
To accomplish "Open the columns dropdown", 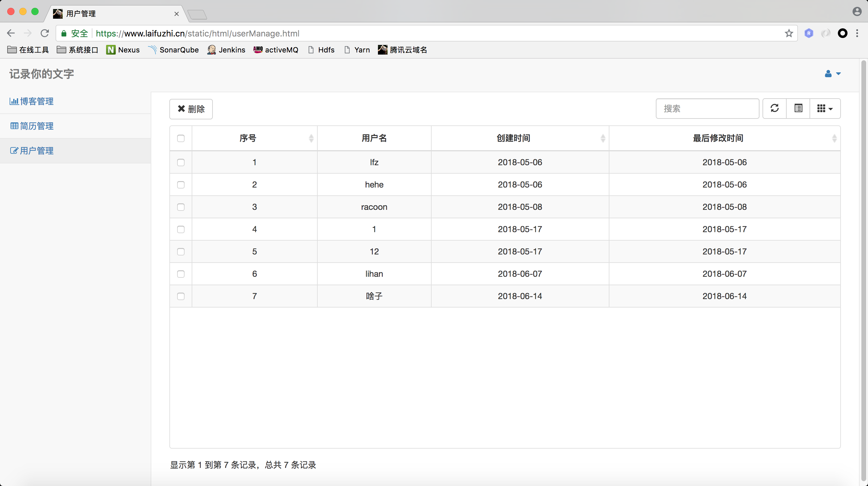I will tap(825, 108).
